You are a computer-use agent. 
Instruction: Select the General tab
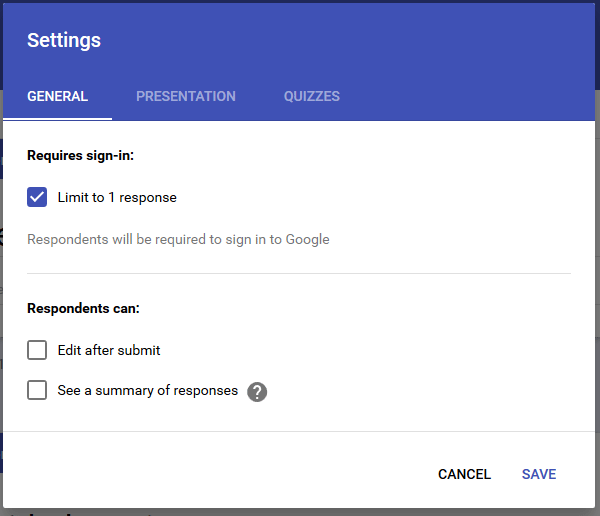tap(57, 96)
